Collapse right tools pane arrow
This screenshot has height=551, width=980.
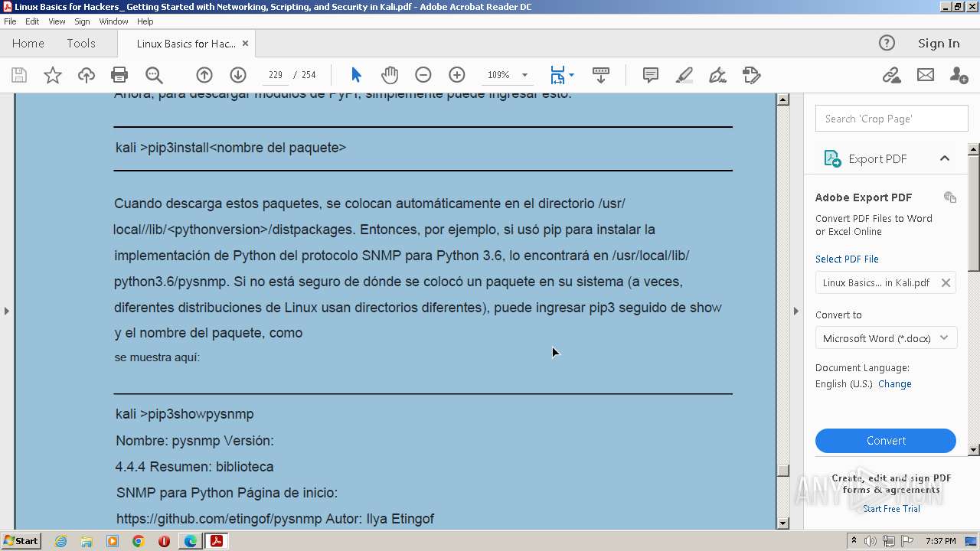[x=795, y=311]
